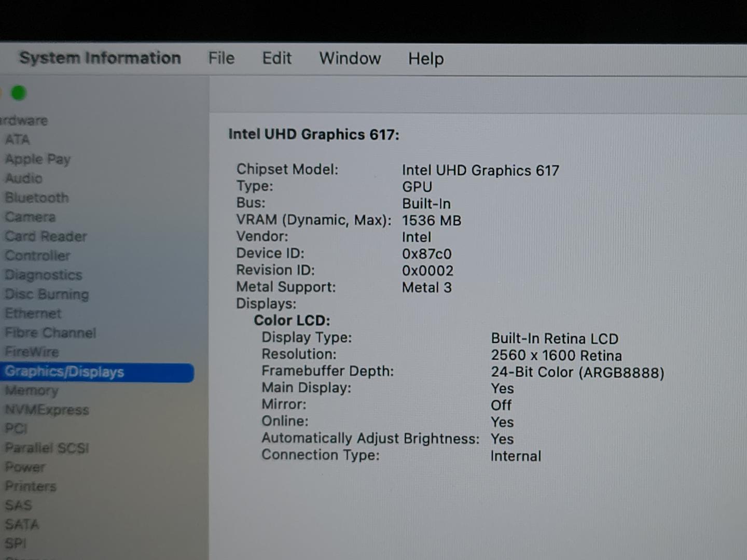This screenshot has height=560, width=747.
Task: Open the Edit menu
Action: point(276,58)
